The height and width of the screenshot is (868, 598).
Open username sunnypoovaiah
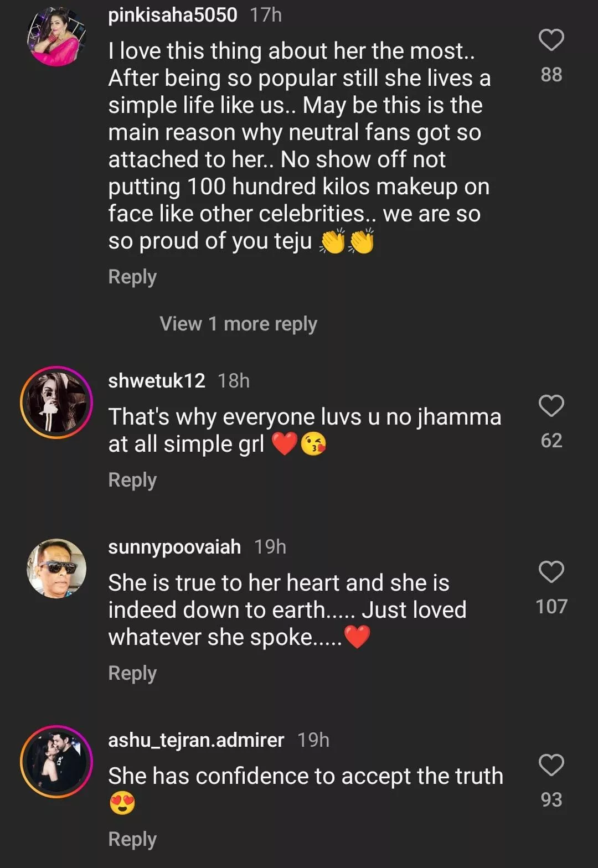coord(174,547)
